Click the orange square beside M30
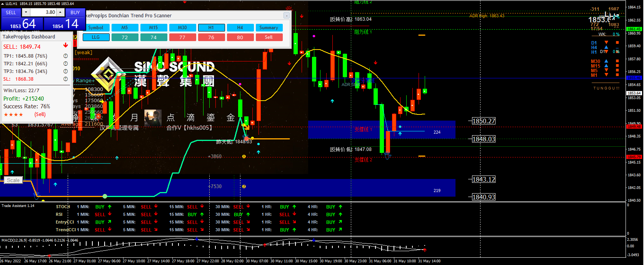The image size is (644, 265). tap(617, 61)
